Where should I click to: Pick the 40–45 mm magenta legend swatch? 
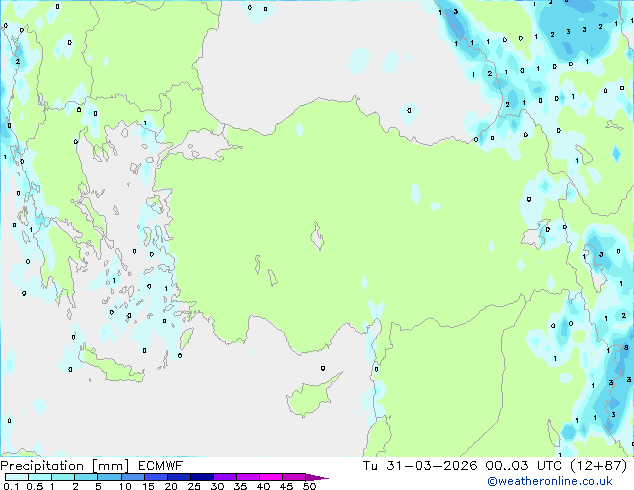271,477
